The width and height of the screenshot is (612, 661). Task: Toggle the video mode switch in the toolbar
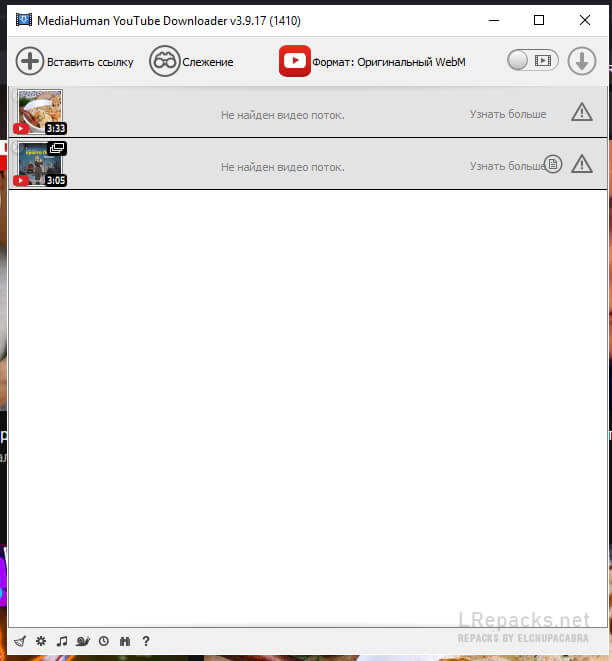531,61
